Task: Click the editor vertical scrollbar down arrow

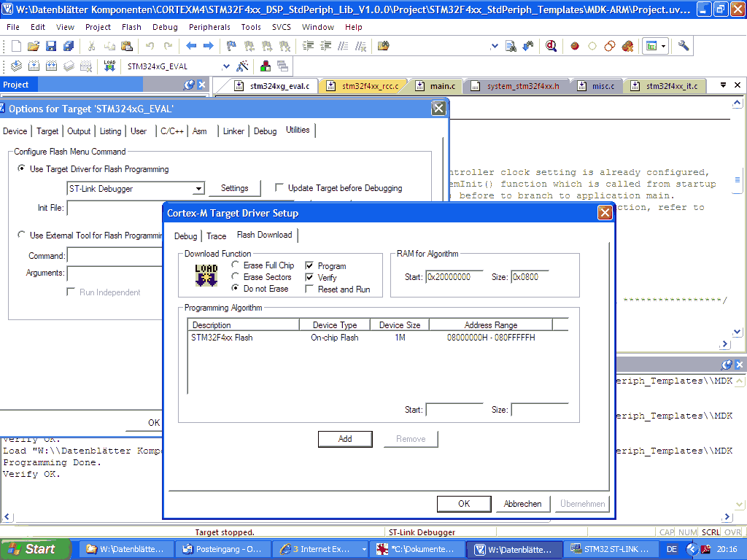Action: pos(737,332)
